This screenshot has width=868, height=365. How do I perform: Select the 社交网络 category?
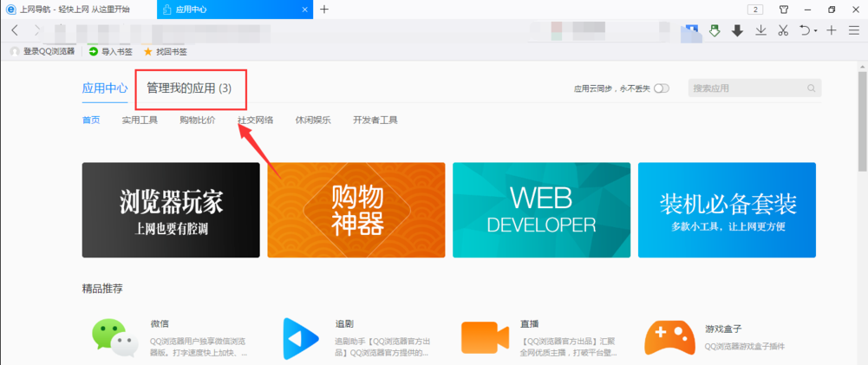[x=255, y=120]
